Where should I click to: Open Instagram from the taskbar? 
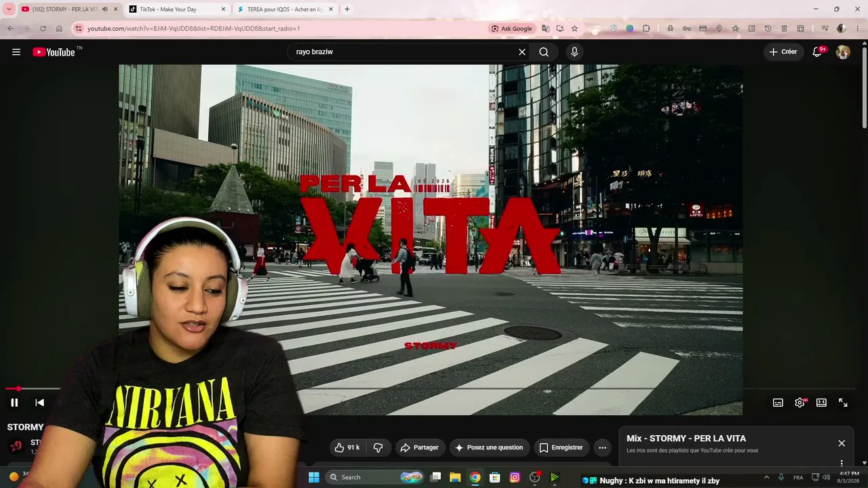515,477
